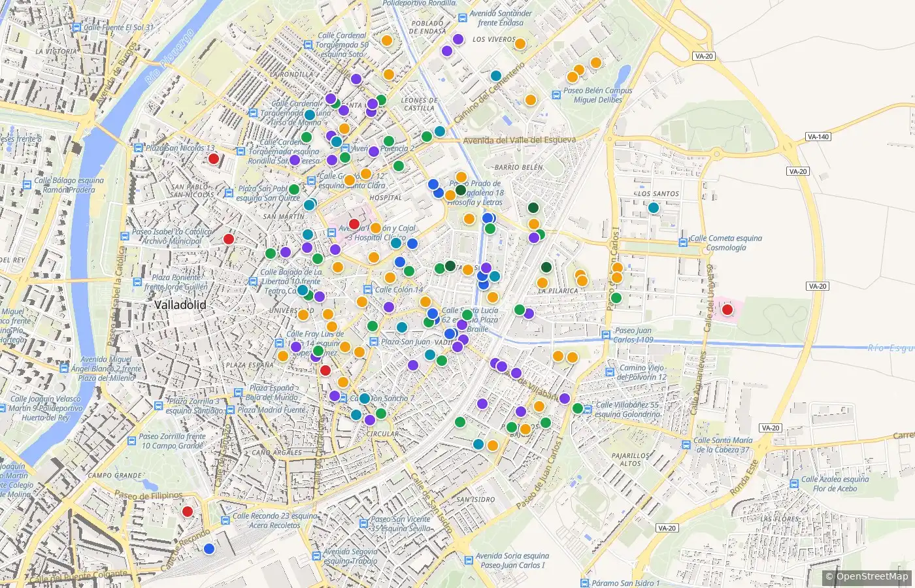
Task: Select the Calle Santa María de la Cabeza 37 stop icon
Action: click(x=686, y=445)
